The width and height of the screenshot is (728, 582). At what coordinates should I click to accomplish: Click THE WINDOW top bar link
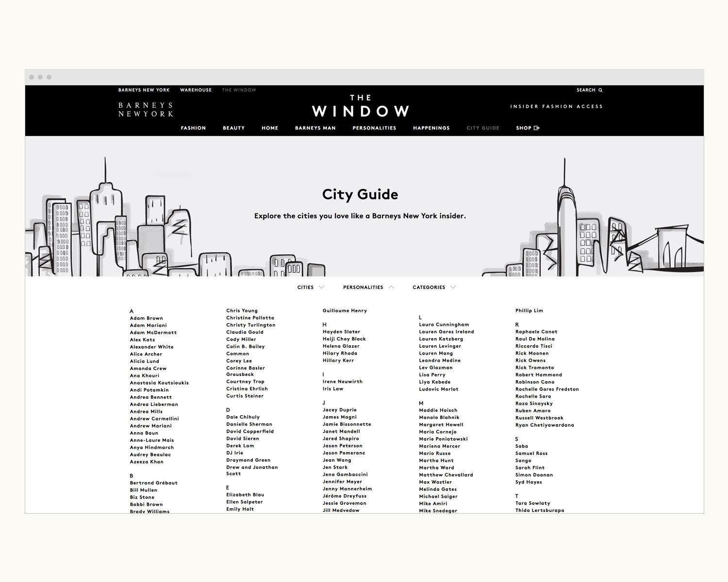point(239,90)
